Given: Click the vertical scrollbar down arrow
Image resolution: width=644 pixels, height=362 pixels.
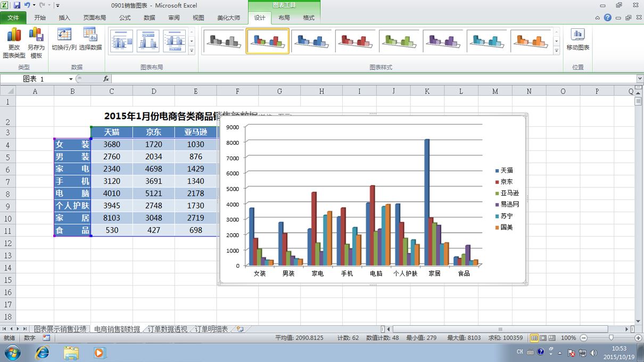Looking at the screenshot, I should pos(639,322).
